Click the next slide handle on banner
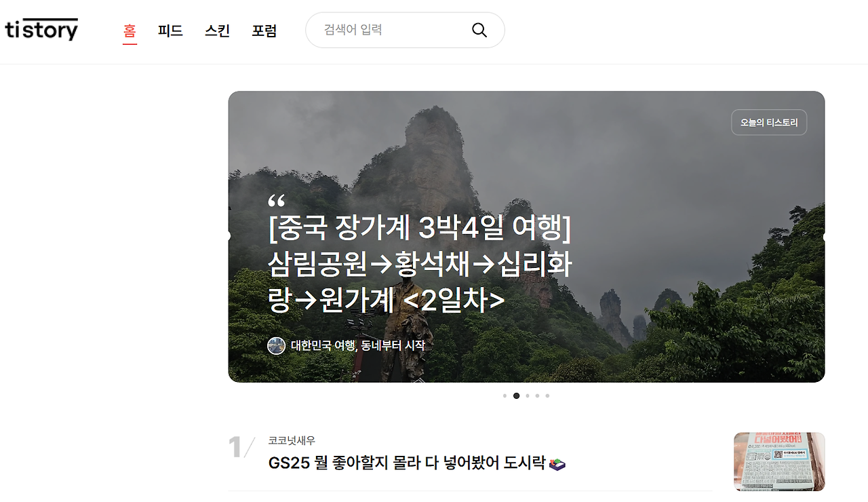The image size is (868, 502). 825,237
